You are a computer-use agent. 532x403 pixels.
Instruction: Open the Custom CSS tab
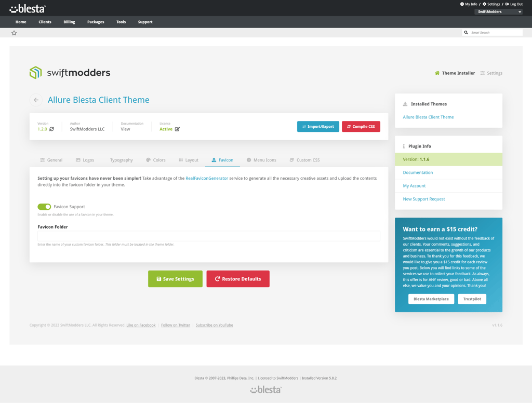tap(304, 160)
